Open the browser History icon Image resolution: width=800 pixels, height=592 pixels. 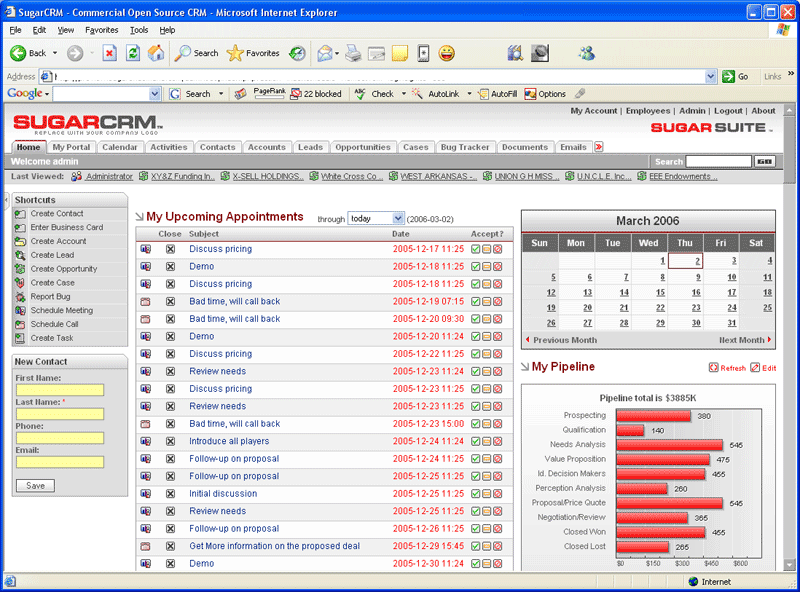(x=297, y=53)
